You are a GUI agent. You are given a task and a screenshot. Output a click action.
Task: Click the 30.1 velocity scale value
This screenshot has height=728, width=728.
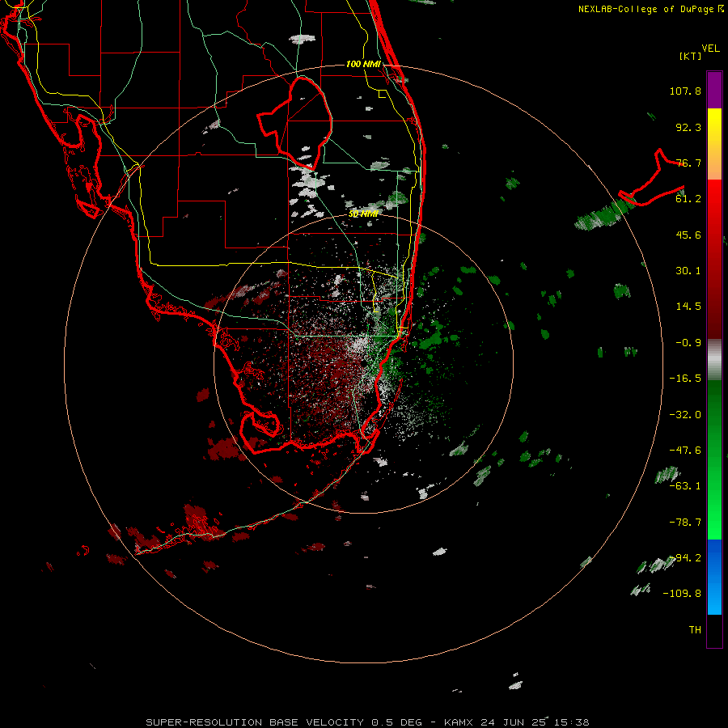(x=688, y=271)
